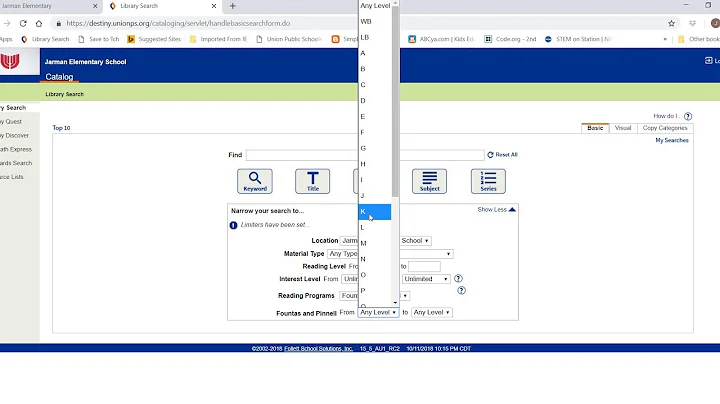Open the Other bookmarks folder
720x404 pixels.
699,39
